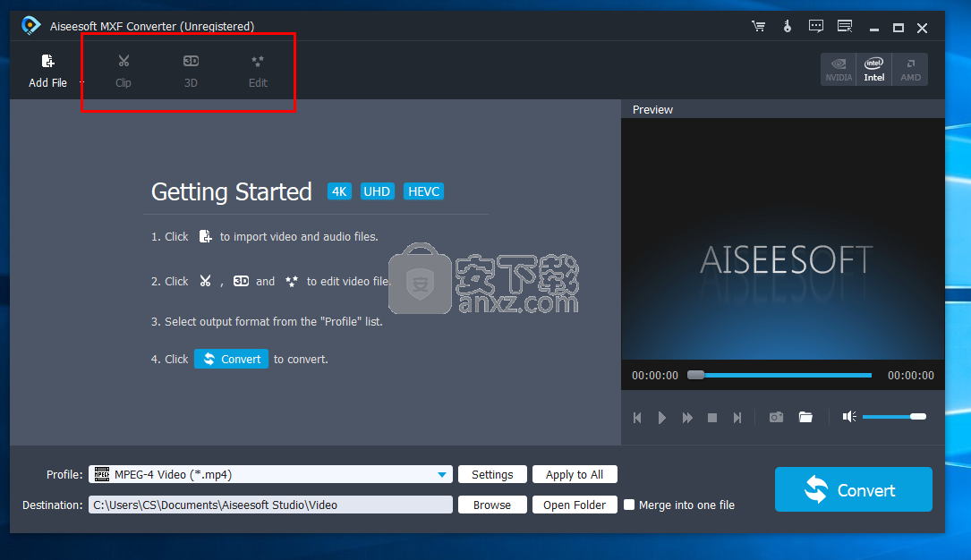Maximize the MXF Converter window
971x560 pixels.
coord(898,28)
